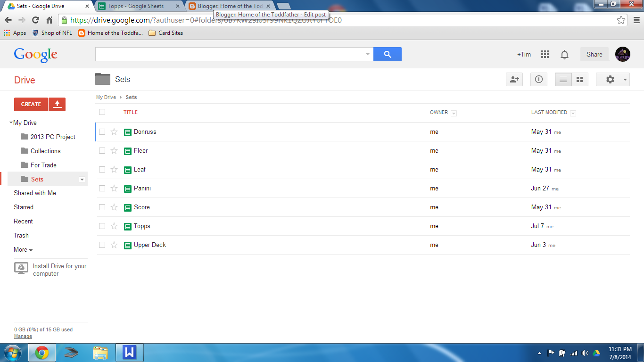This screenshot has width=644, height=362.
Task: Star the Topps file
Action: point(114,226)
